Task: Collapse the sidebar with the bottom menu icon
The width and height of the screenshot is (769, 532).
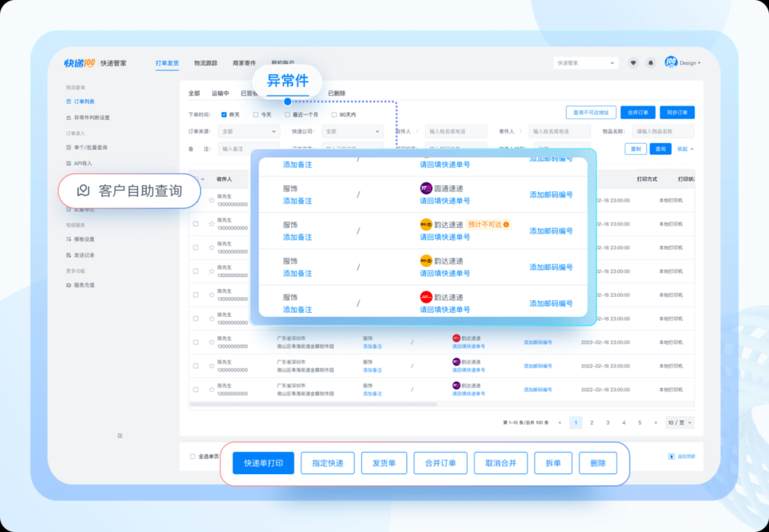Action: click(x=120, y=435)
